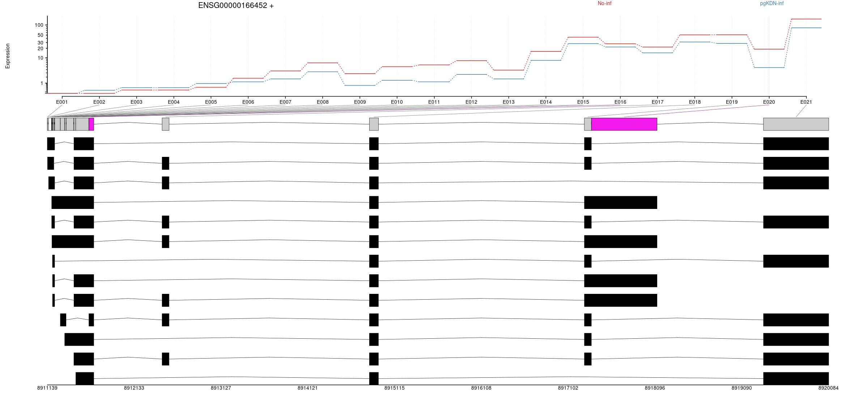This screenshot has width=868, height=394.
Task: Click the E016 exon axis label
Action: pos(620,102)
